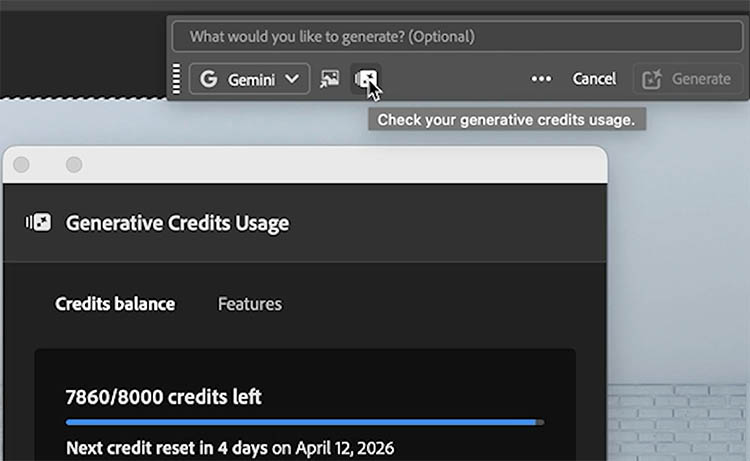750x461 pixels.
Task: Click the Google G logo icon
Action: pyautogui.click(x=209, y=79)
